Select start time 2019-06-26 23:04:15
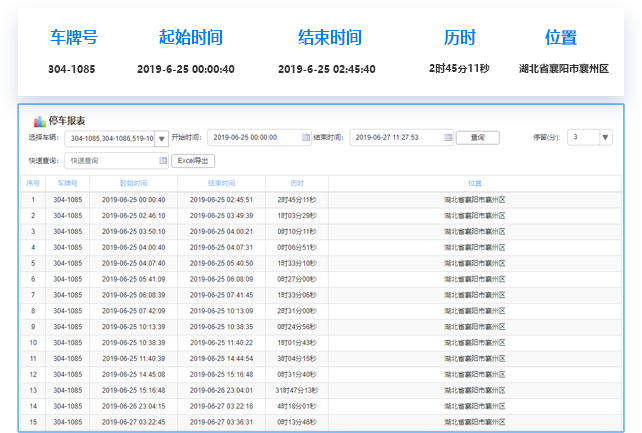This screenshot has width=642, height=433. pos(133,406)
